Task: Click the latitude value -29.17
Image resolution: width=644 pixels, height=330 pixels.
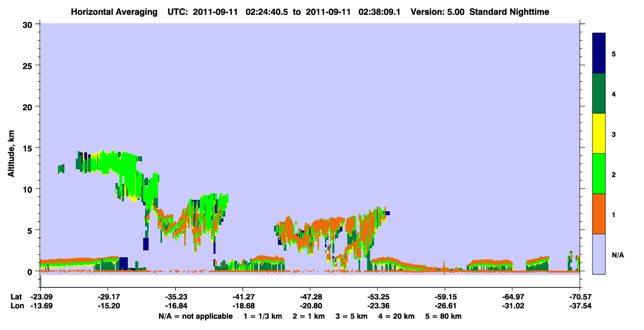Action: click(107, 297)
